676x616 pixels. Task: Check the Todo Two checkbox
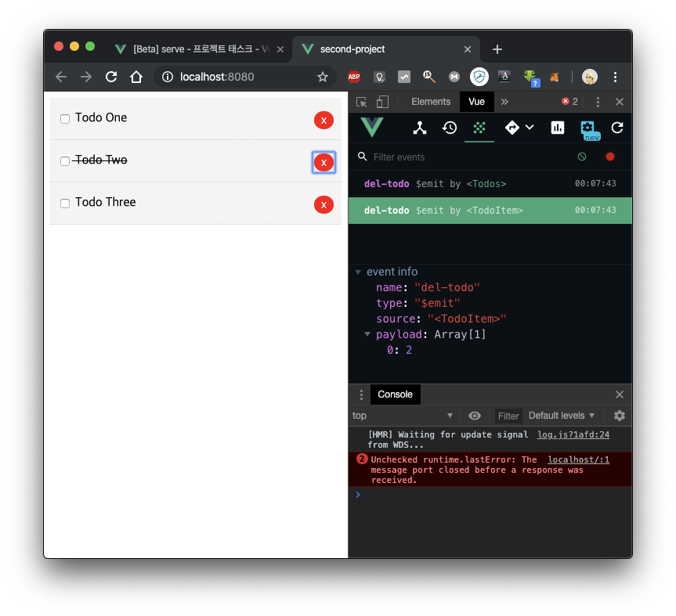(65, 161)
